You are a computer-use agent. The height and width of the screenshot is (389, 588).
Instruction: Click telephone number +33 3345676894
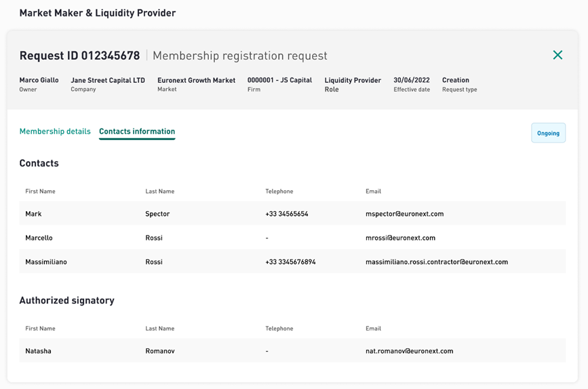[x=291, y=262]
